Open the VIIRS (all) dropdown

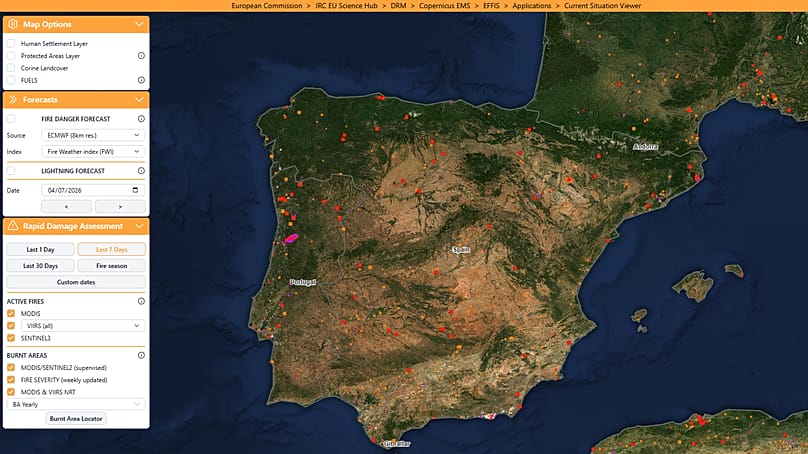coord(83,326)
